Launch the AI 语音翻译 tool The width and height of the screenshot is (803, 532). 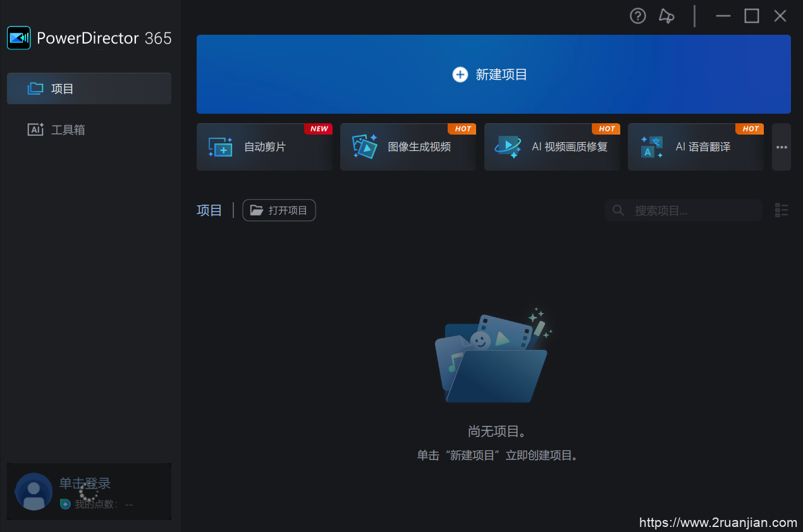click(x=696, y=147)
